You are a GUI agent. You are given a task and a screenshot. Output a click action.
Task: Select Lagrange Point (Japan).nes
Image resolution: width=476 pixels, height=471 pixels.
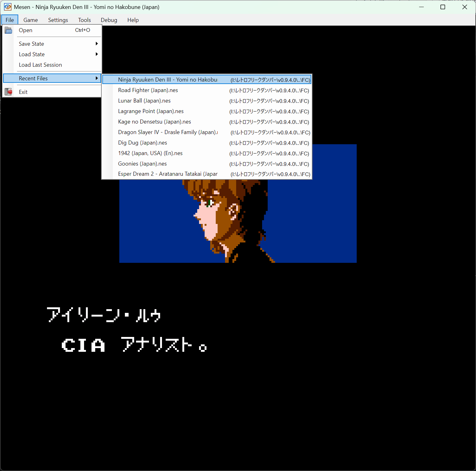click(x=151, y=111)
